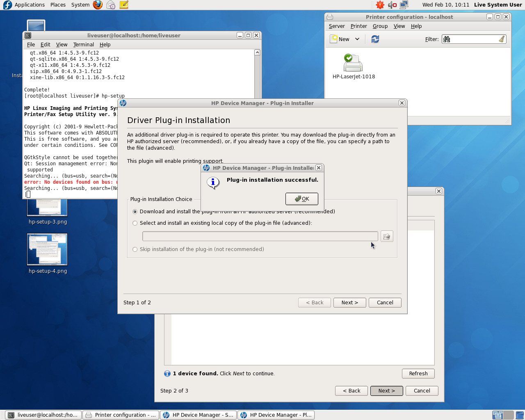Open the Applications menu in top panel
The width and height of the screenshot is (525, 420).
pyautogui.click(x=30, y=5)
